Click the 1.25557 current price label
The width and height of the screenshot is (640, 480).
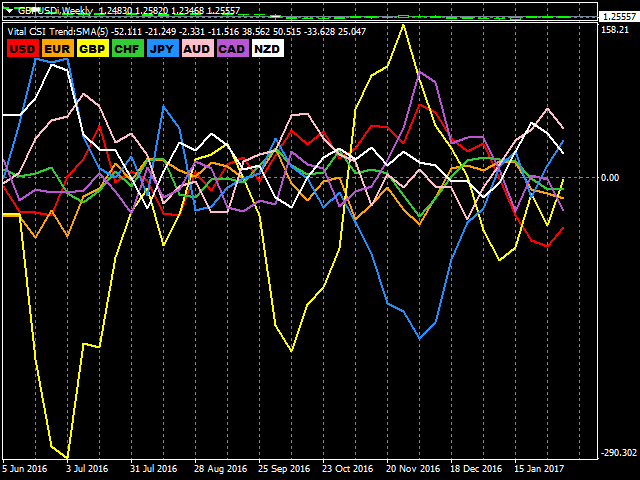(x=619, y=17)
